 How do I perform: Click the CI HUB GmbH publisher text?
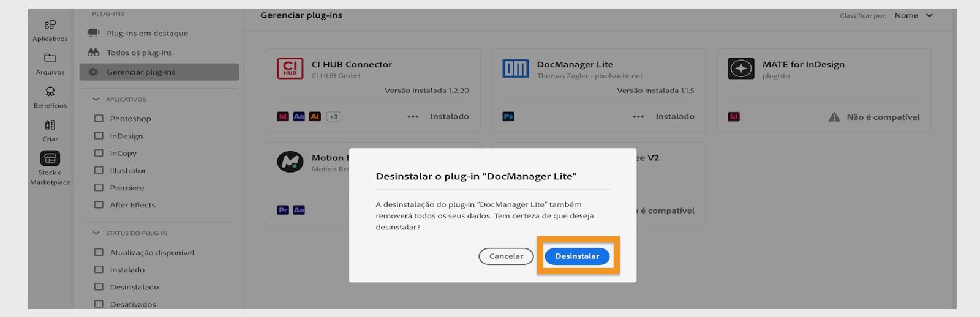pyautogui.click(x=336, y=76)
